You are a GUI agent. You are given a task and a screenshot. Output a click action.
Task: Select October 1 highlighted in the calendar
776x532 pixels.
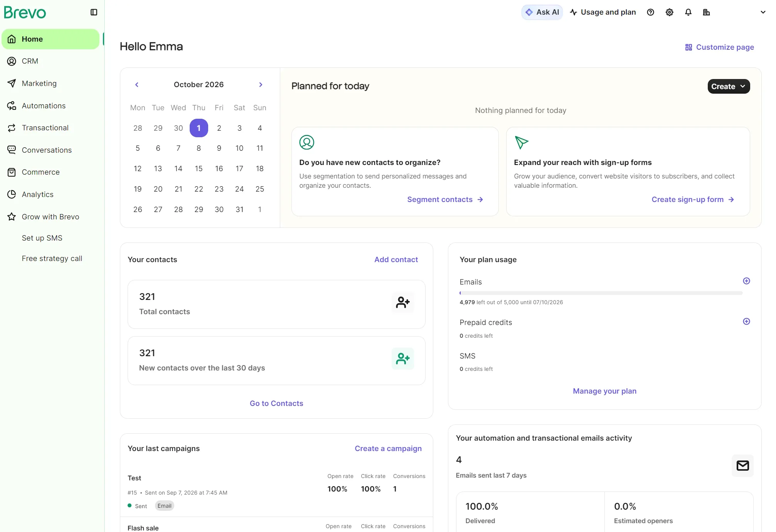click(x=199, y=128)
